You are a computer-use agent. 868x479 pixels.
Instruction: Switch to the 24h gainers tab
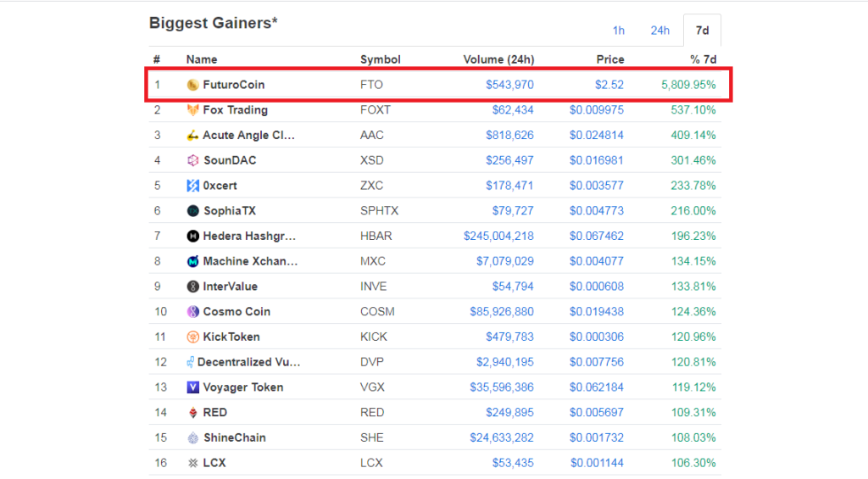coord(659,31)
